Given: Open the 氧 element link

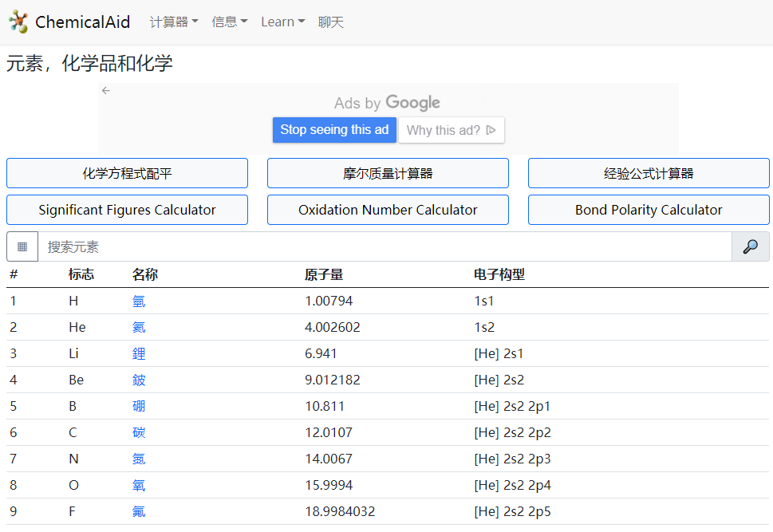Looking at the screenshot, I should (x=139, y=485).
